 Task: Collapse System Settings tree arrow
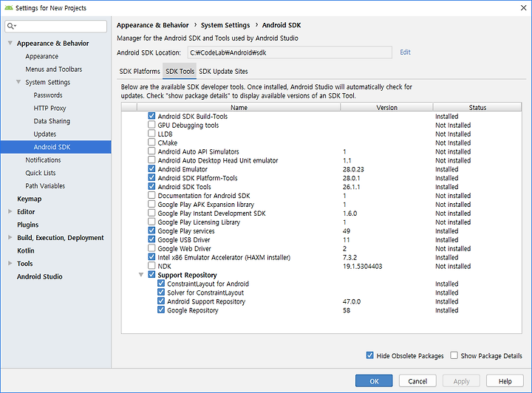pos(18,82)
